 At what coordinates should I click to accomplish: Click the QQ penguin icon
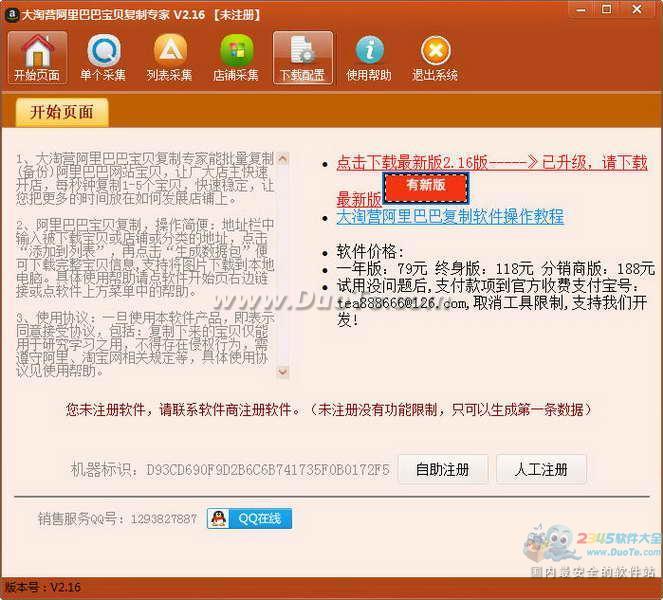(218, 518)
